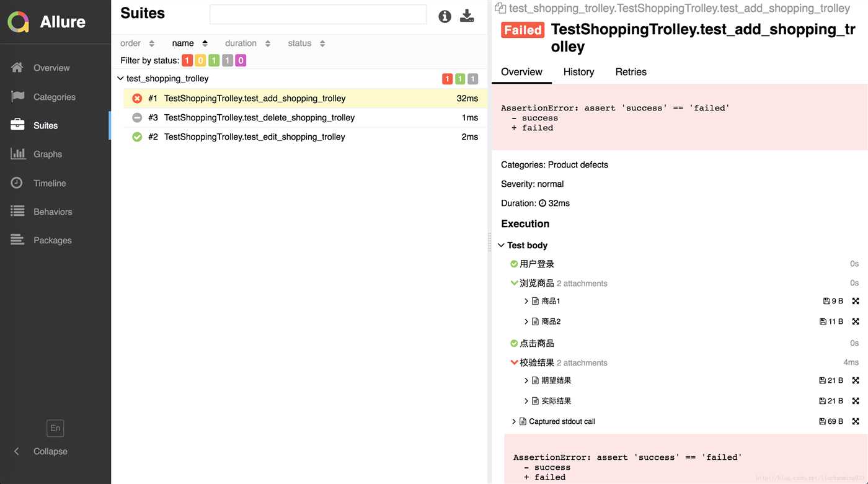Screen dimensions: 868x484
Task: Click suite's red failed count badge
Action: tap(447, 79)
